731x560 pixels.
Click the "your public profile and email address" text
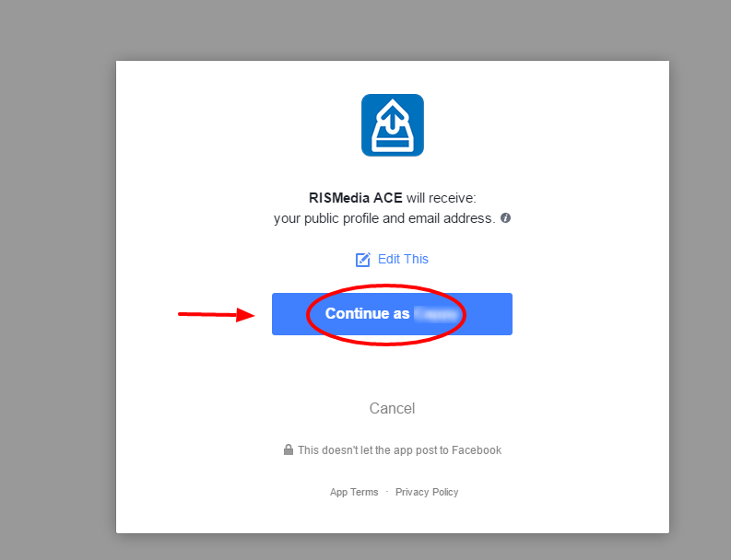(x=384, y=218)
